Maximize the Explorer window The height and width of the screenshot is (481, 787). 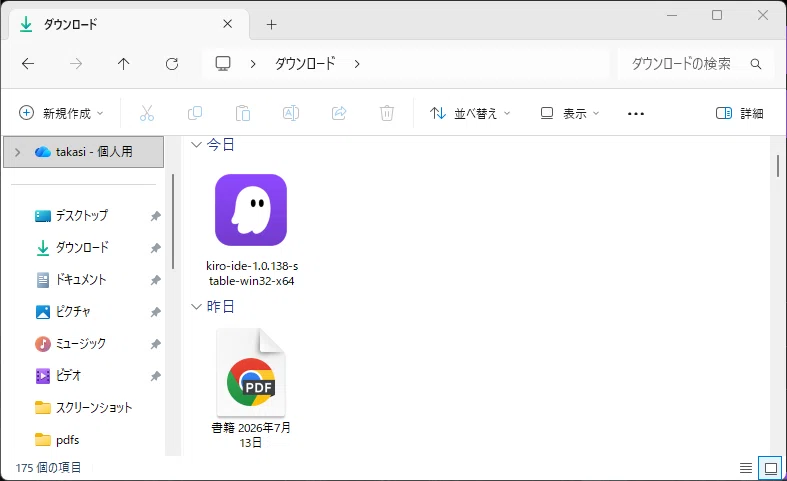717,15
